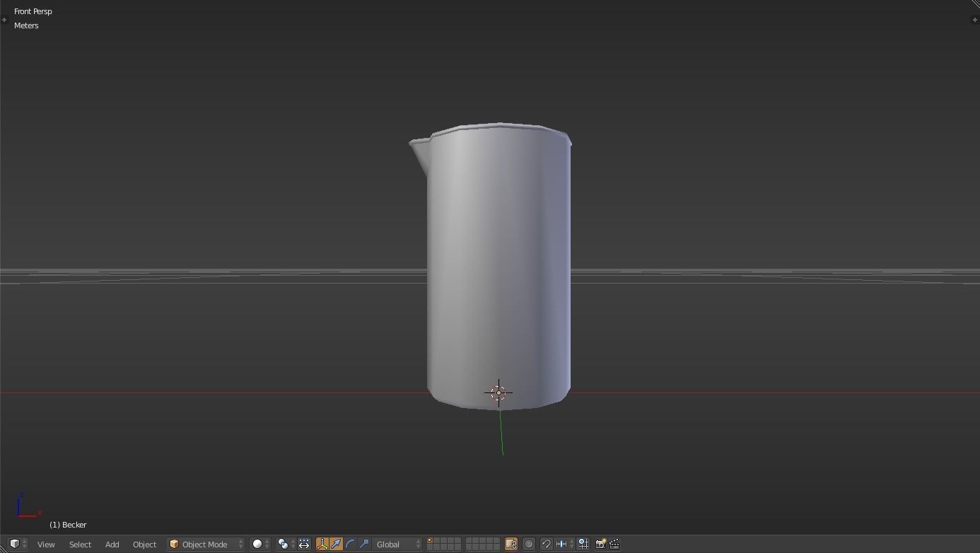Render OpenGL image with camera icon

point(600,544)
